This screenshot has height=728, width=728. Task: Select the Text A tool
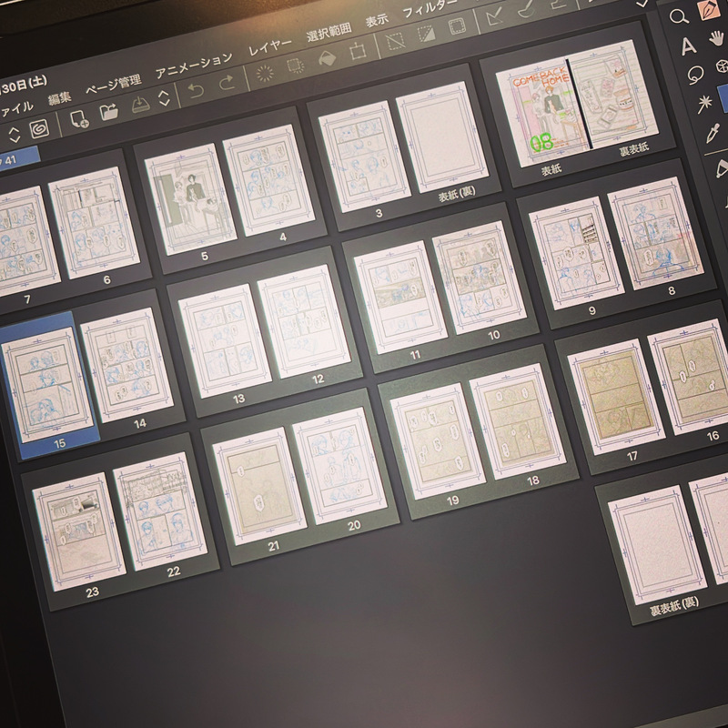click(688, 46)
